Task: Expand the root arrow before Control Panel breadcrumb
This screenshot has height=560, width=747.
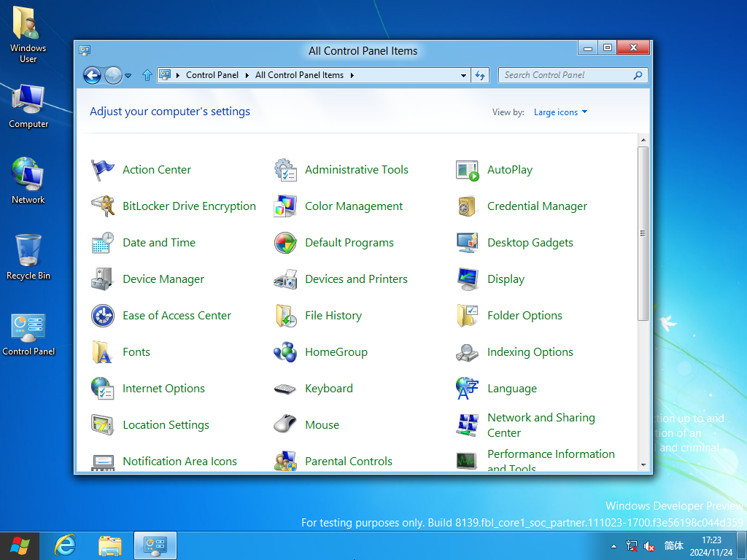Action: (178, 75)
